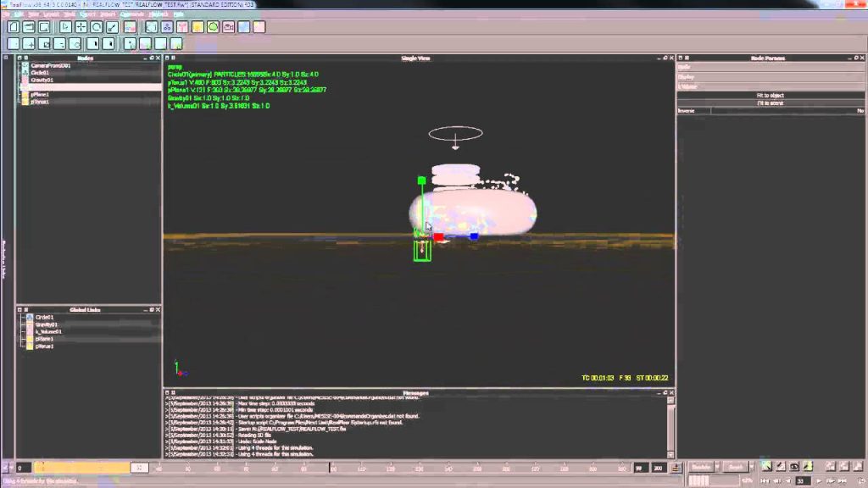Collapse the k Volume section in Node Params
Image resolution: width=868 pixels, height=488 pixels.
(770, 87)
